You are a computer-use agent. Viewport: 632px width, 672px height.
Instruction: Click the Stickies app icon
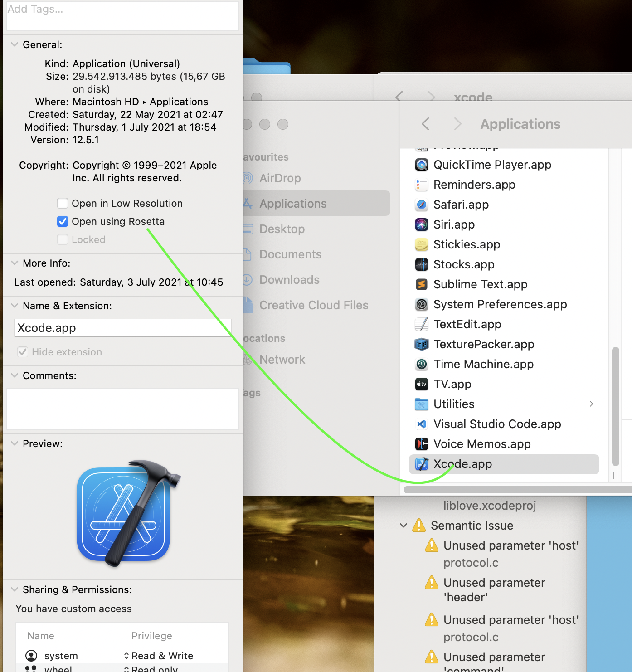(422, 244)
